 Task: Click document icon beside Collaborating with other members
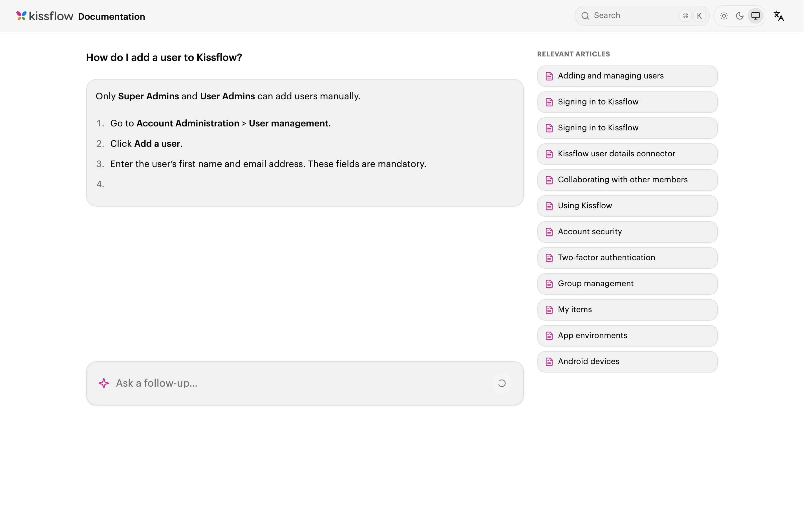click(x=549, y=180)
